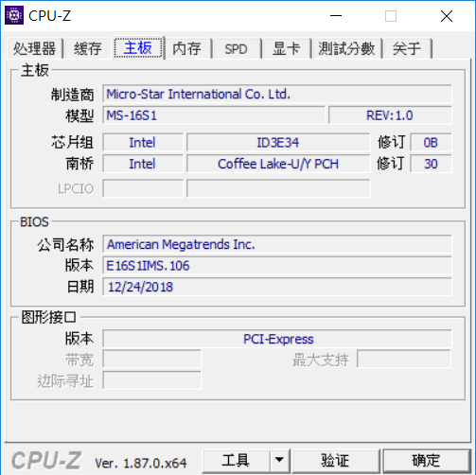The image size is (476, 475).
Task: Click the empty 带宽 field
Action: point(151,360)
